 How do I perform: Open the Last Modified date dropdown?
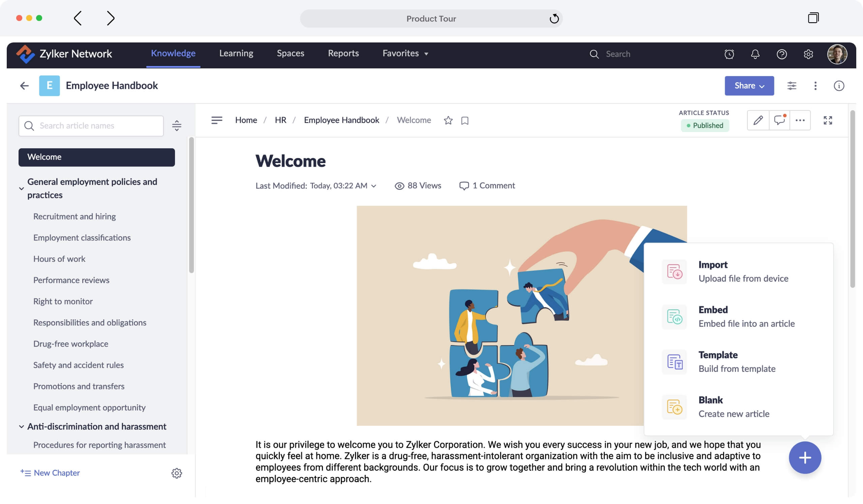tap(374, 186)
